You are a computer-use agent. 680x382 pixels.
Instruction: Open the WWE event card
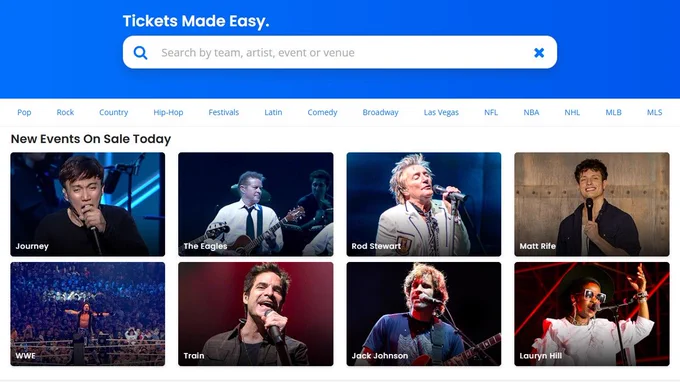[88, 314]
